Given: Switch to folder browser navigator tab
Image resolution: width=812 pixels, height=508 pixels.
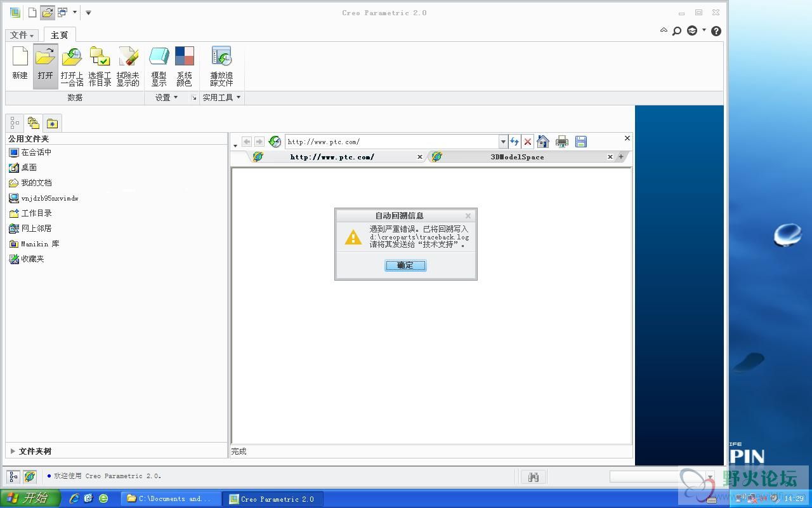Looking at the screenshot, I should click(34, 123).
